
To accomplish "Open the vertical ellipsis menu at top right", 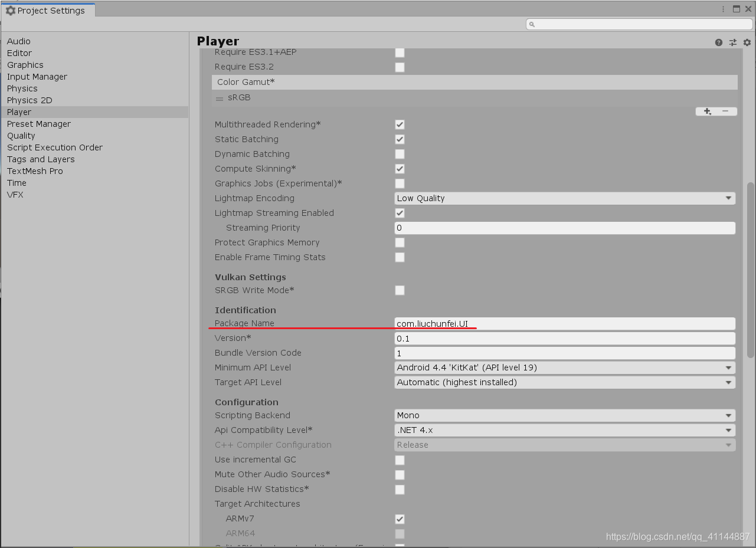I will click(723, 9).
